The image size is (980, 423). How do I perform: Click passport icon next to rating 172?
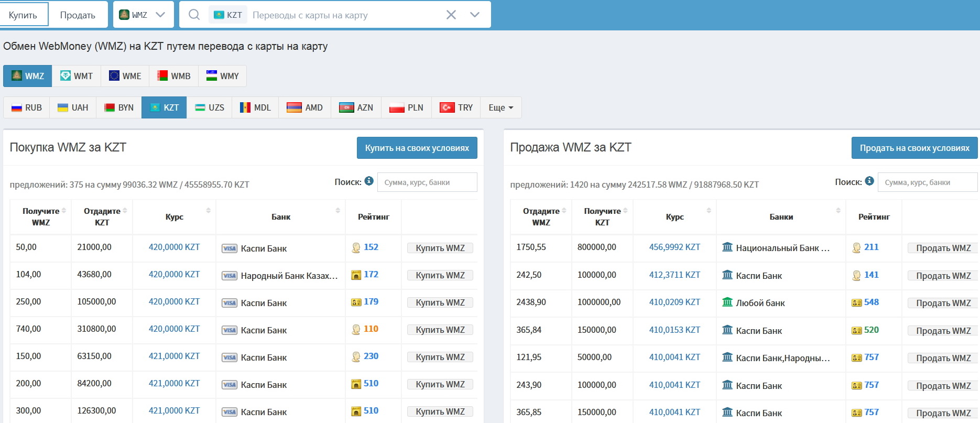[356, 275]
